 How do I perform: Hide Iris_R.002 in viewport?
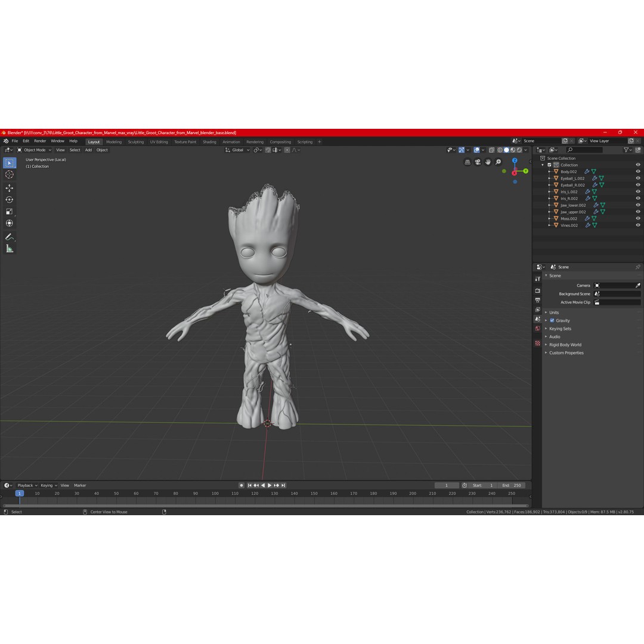tap(638, 199)
